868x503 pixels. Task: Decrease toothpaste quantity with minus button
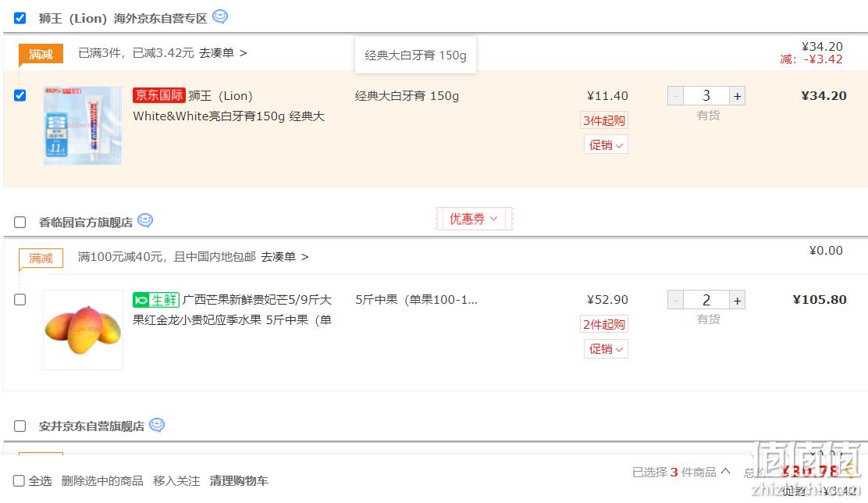pos(675,96)
